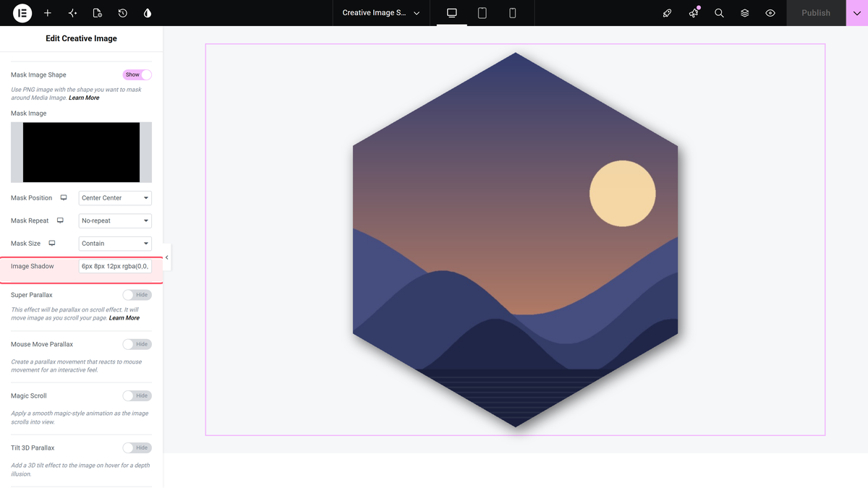Screen dimensions: 868x488
Task: Open the Creative Image document title dropdown
Action: pos(381,13)
